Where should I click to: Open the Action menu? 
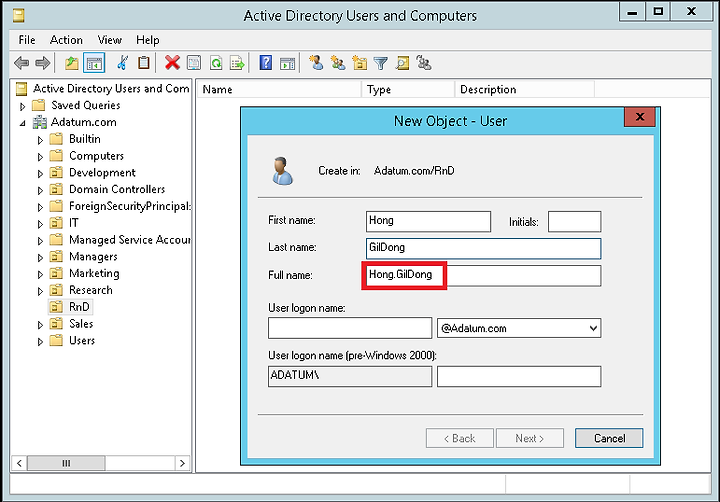[x=66, y=40]
